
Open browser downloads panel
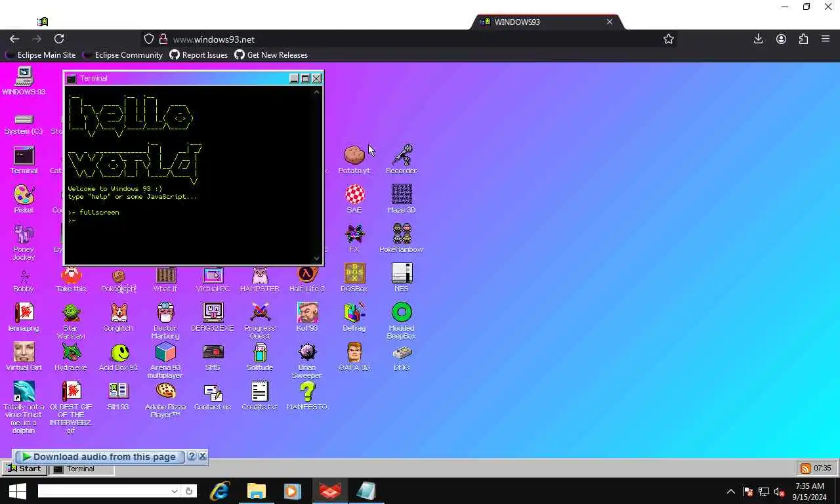758,39
